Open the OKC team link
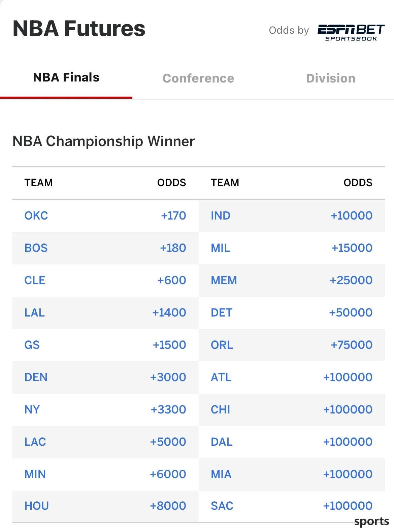The width and height of the screenshot is (394, 532). 36,215
